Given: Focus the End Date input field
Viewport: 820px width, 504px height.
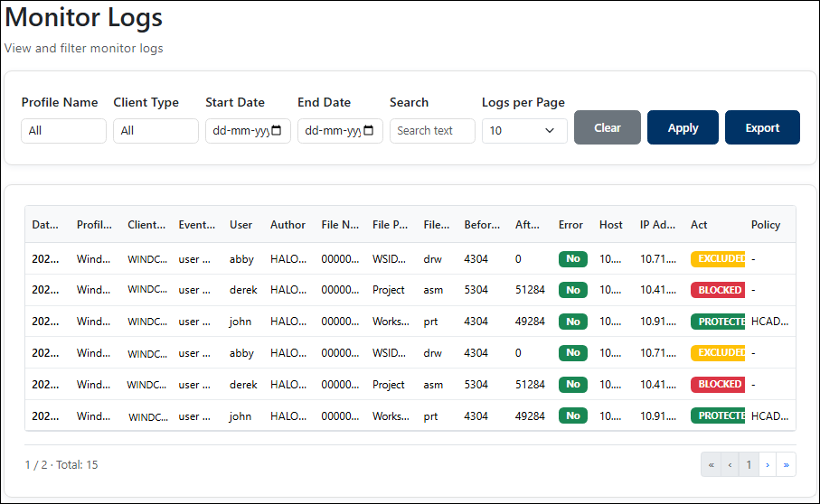Looking at the screenshot, I should pyautogui.click(x=340, y=131).
